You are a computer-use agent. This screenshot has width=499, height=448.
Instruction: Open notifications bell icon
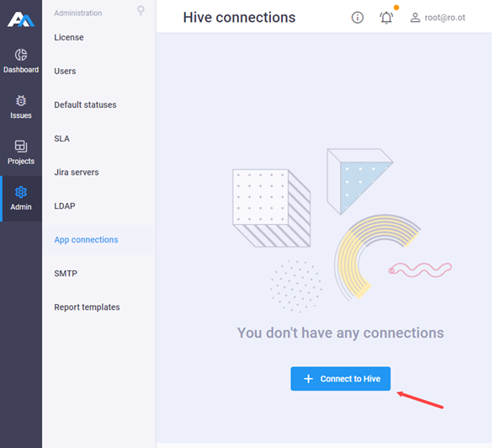pyautogui.click(x=386, y=18)
